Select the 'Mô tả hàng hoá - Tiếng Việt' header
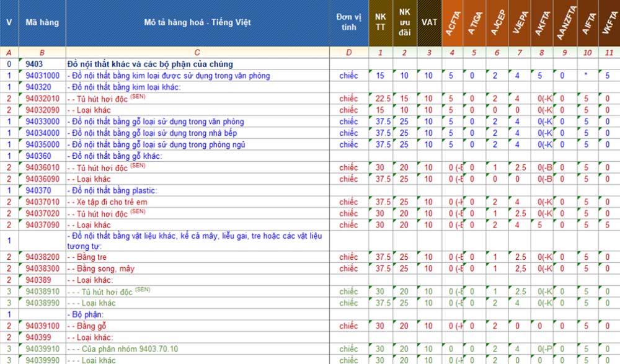The image size is (620, 364). tap(197, 23)
